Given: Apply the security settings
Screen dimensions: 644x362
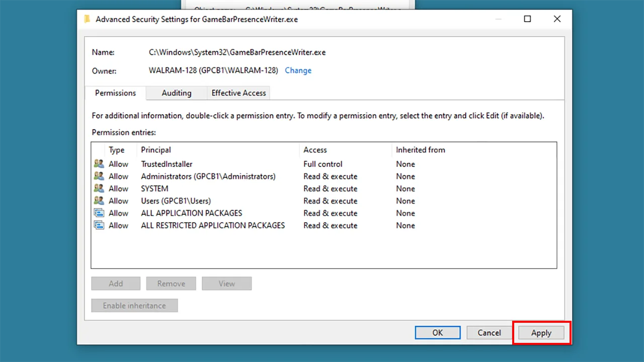Looking at the screenshot, I should point(541,333).
